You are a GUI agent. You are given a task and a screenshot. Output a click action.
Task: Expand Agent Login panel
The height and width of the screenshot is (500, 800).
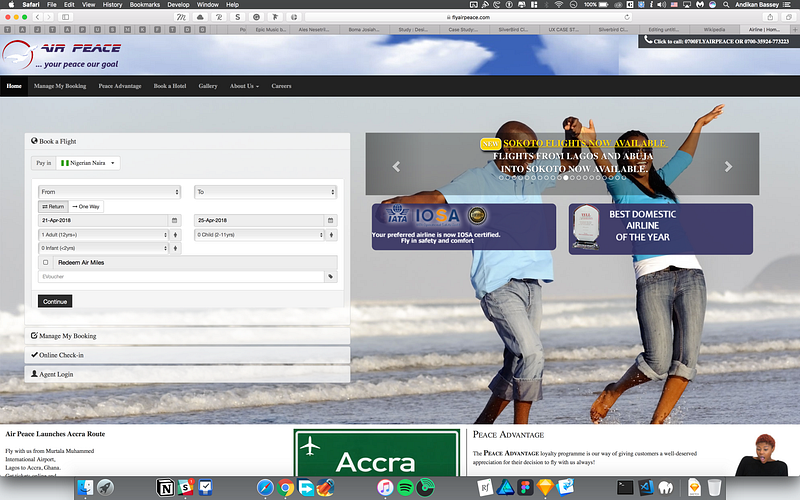point(187,374)
